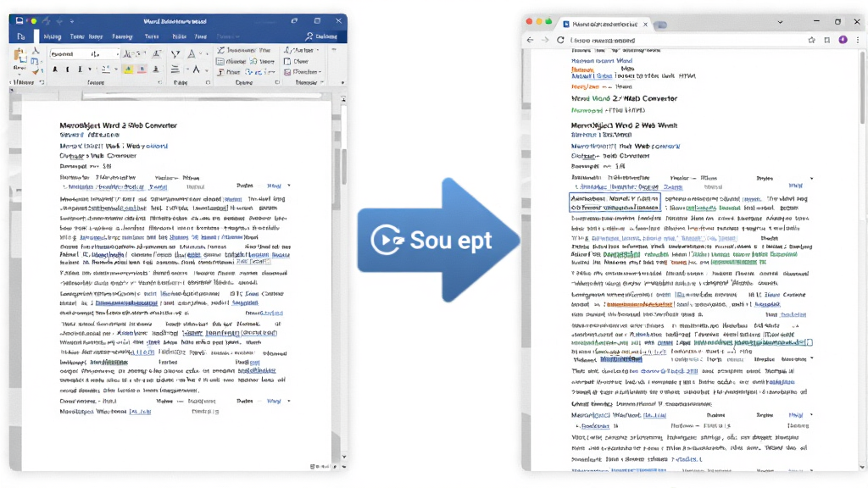This screenshot has width=868, height=488.
Task: Click the user account icon in Word
Action: [309, 36]
